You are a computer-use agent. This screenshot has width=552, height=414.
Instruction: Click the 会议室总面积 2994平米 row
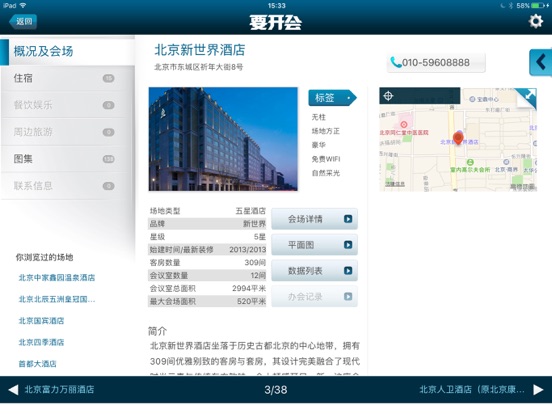[207, 288]
